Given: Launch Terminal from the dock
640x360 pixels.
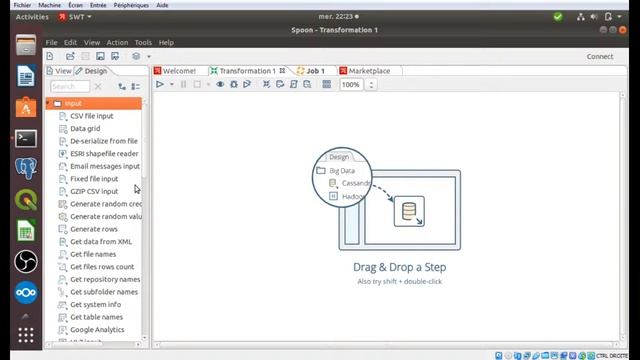Looking at the screenshot, I should (26, 139).
